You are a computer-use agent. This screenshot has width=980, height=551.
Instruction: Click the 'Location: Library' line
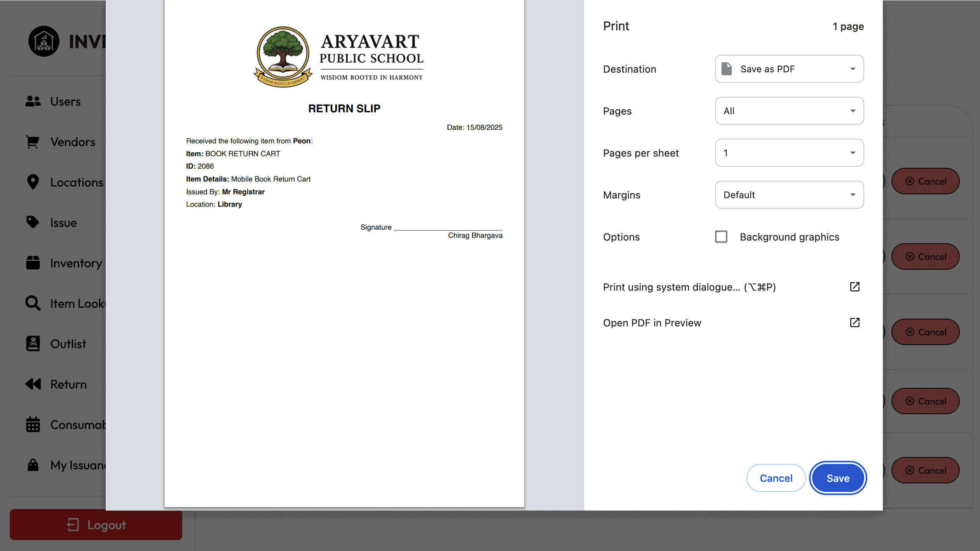coord(214,204)
